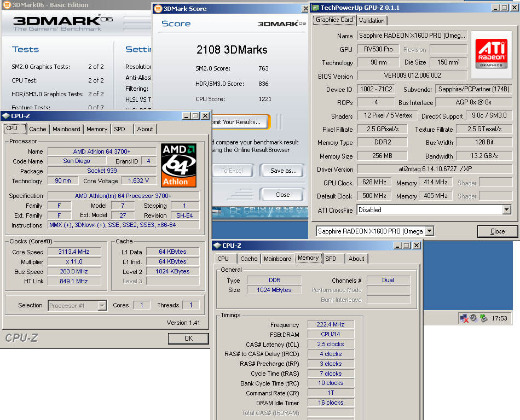Click the memory Frequency value 222.4 MHz

(331, 324)
